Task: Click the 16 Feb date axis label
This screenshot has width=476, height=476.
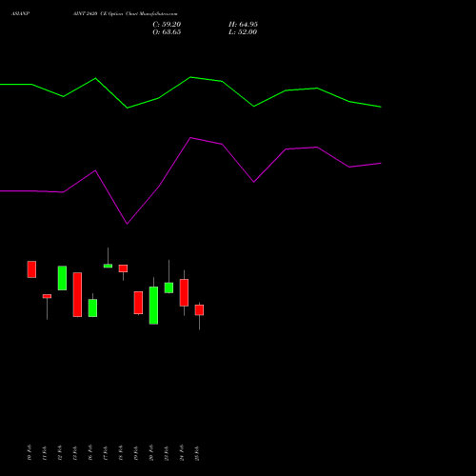Action: pyautogui.click(x=90, y=452)
